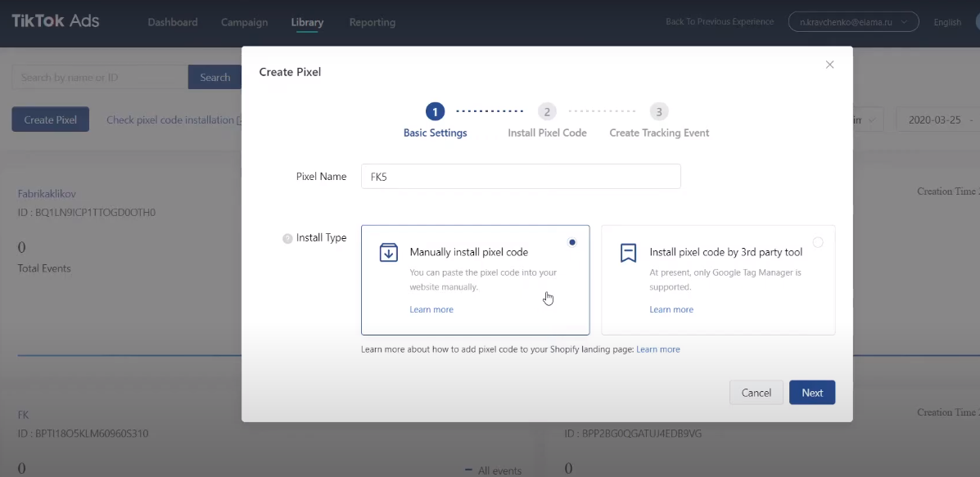The width and height of the screenshot is (980, 477).
Task: Close the Create Pixel dialog with X
Action: 829,65
